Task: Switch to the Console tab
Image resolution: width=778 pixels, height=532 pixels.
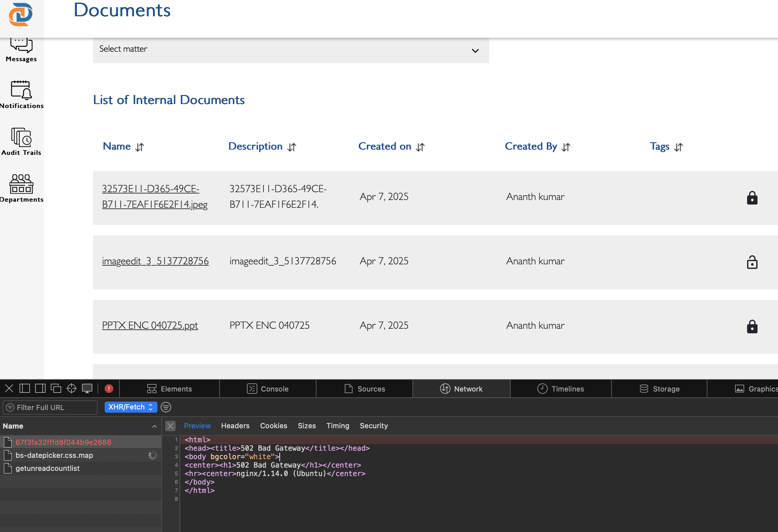Action: click(x=268, y=388)
